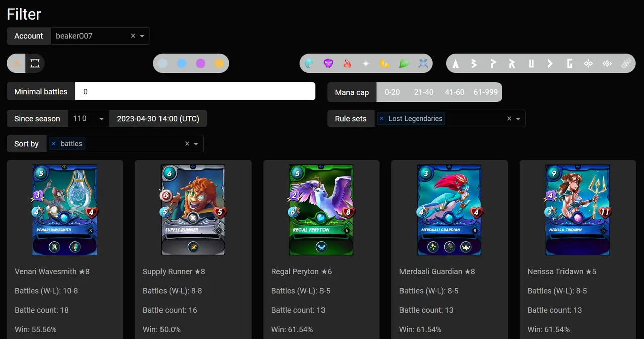644x339 pixels.
Task: Toggle the 61-999 mana cap range
Action: click(486, 92)
